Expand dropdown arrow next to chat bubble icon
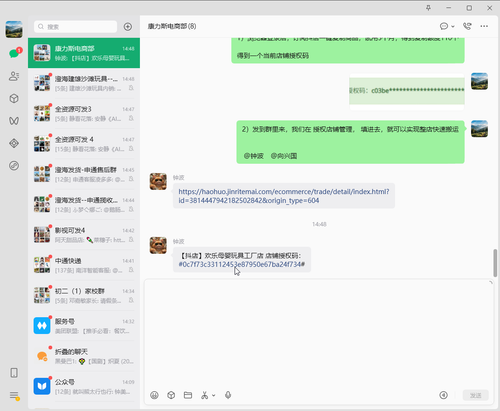The width and height of the screenshot is (500, 411). coord(453,26)
